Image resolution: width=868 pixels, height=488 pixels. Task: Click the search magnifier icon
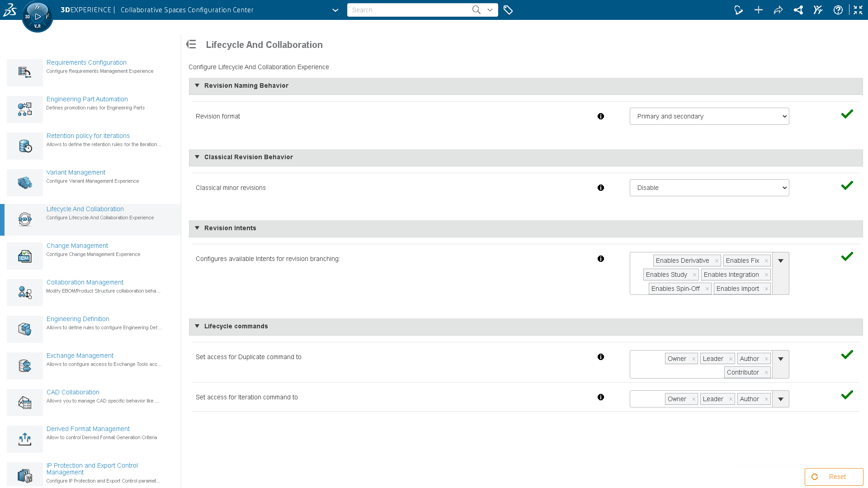point(476,10)
